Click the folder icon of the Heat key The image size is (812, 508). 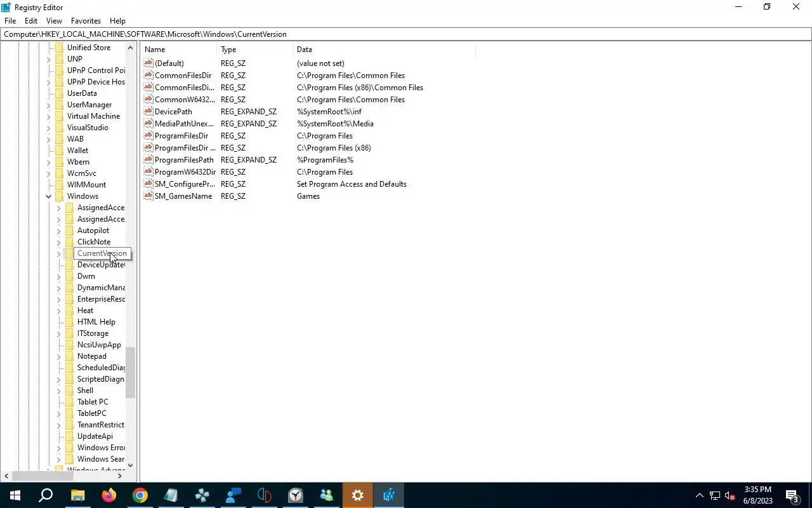(69, 311)
